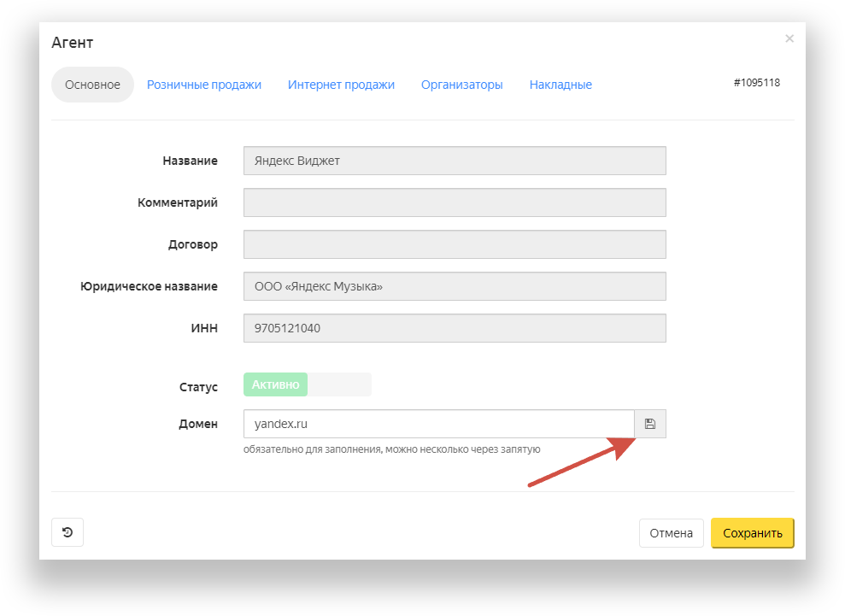Focus the Название field with Яндекс Виджет
The image size is (845, 616).
pyautogui.click(x=455, y=161)
